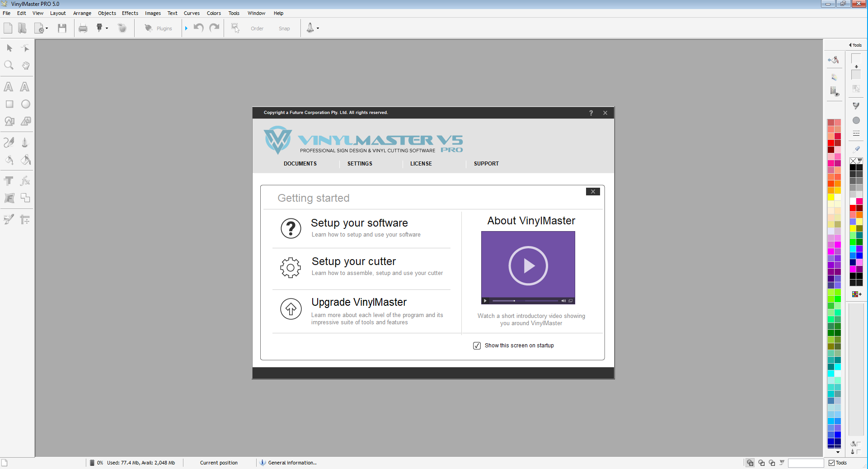
Task: Close the Getting started panel
Action: pos(593,192)
